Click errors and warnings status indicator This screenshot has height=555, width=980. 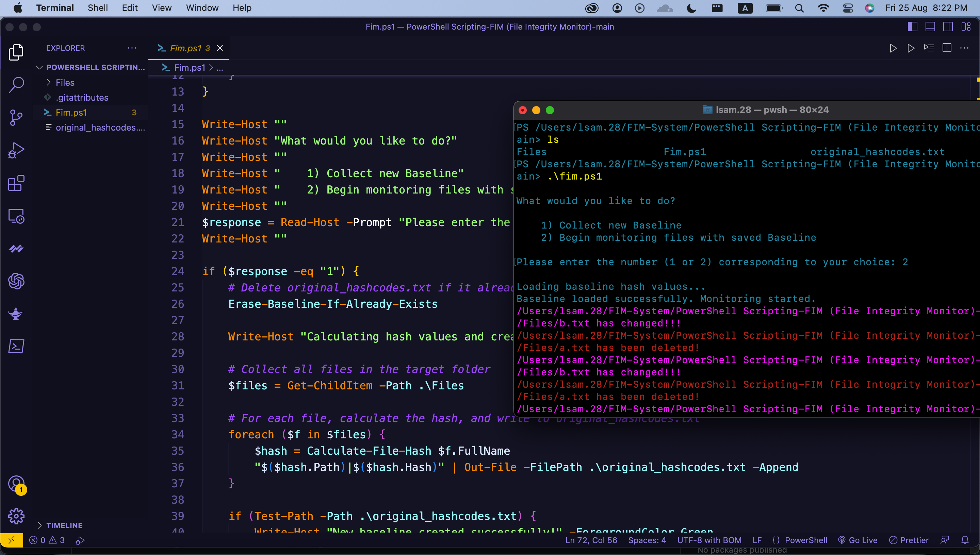[x=47, y=540]
